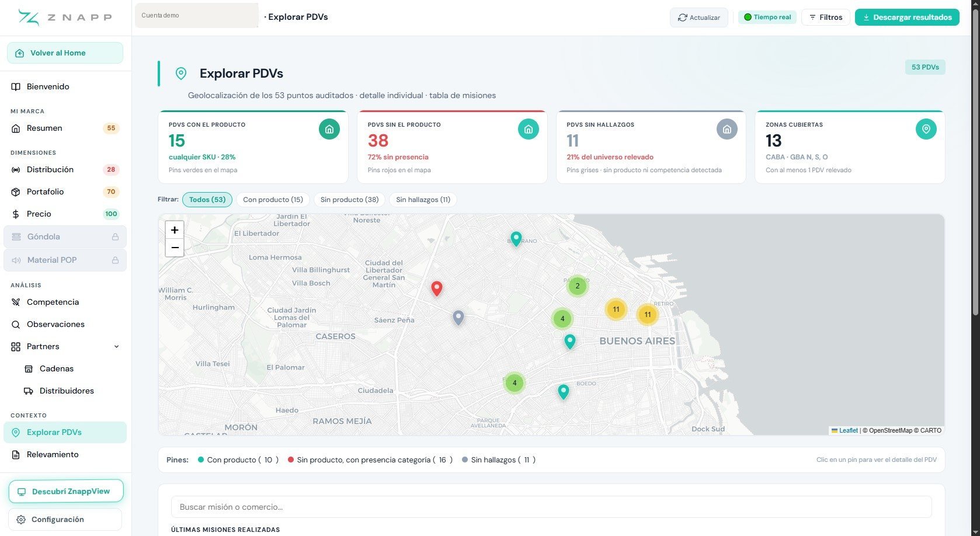The height and width of the screenshot is (536, 980).
Task: Click the house icon beside Resumen
Action: (x=16, y=128)
